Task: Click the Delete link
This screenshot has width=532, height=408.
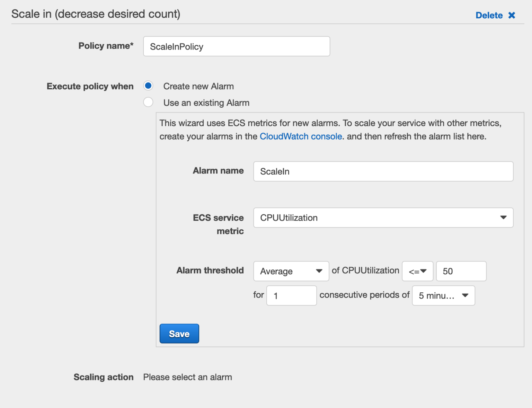Action: click(489, 15)
